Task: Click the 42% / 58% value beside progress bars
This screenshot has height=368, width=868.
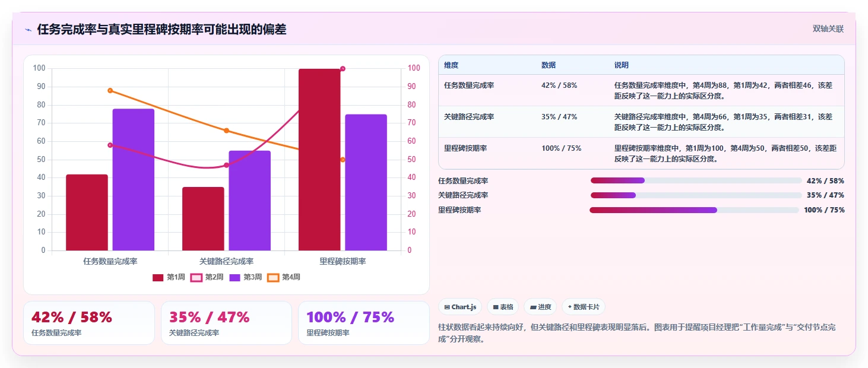Action: coord(825,181)
